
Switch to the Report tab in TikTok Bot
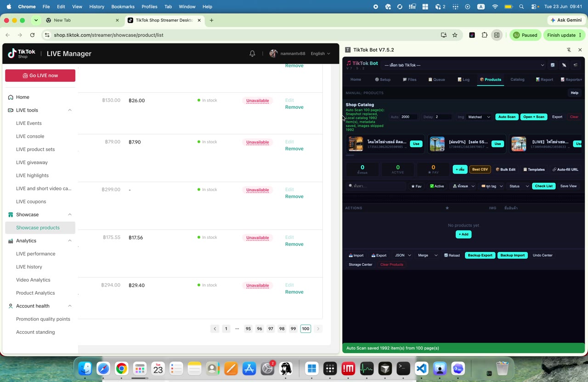pos(544,79)
